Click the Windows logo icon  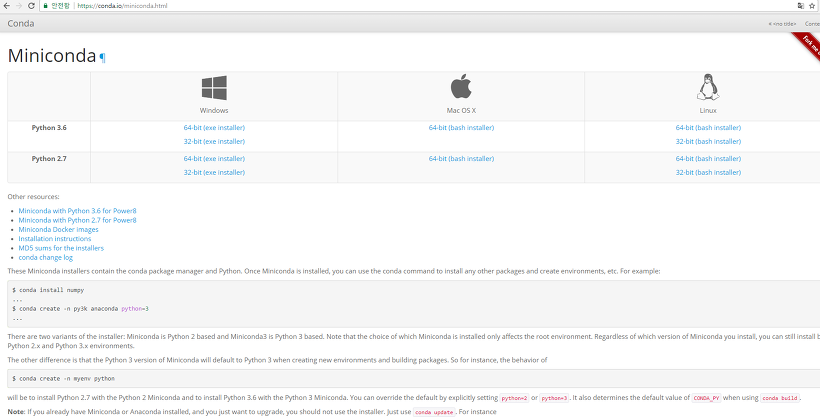pyautogui.click(x=214, y=87)
